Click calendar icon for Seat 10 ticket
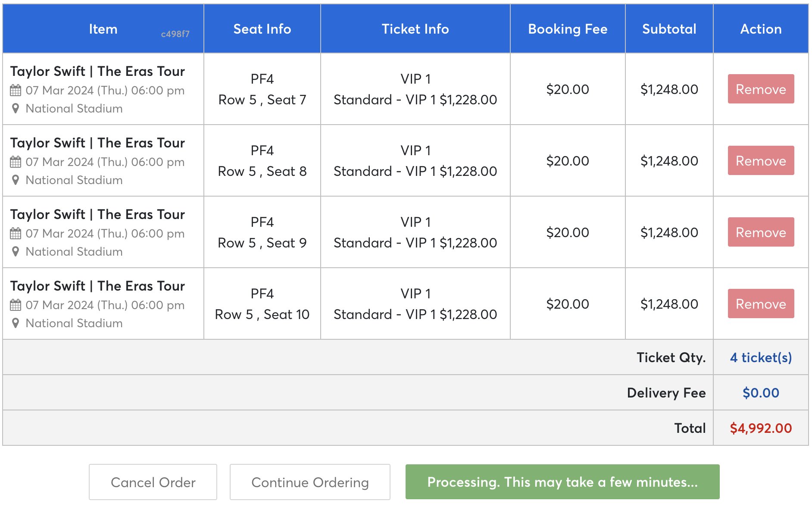 click(x=16, y=305)
